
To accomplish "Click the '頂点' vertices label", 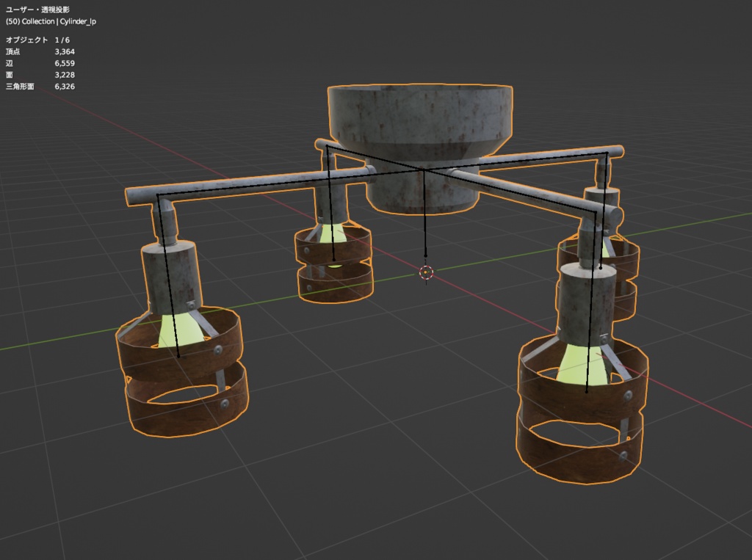I will click(x=12, y=51).
